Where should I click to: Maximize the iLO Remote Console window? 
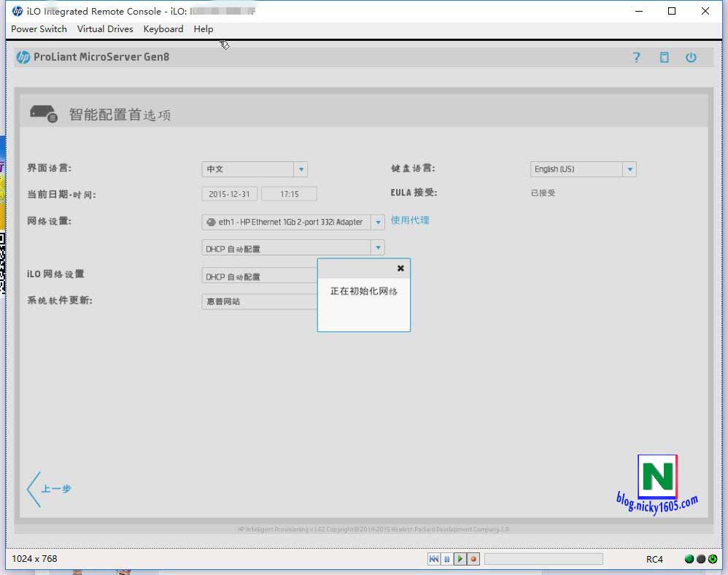coord(671,11)
